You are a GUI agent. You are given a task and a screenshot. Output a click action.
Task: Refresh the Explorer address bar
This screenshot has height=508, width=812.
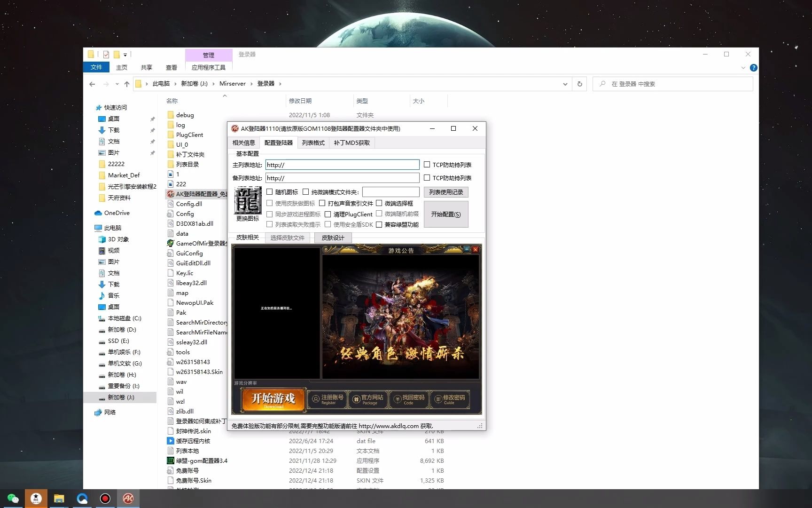pos(580,84)
